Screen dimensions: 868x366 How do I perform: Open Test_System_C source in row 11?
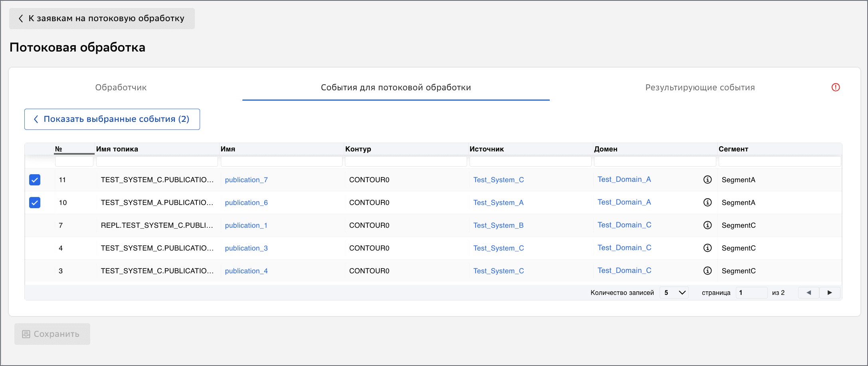(x=499, y=180)
